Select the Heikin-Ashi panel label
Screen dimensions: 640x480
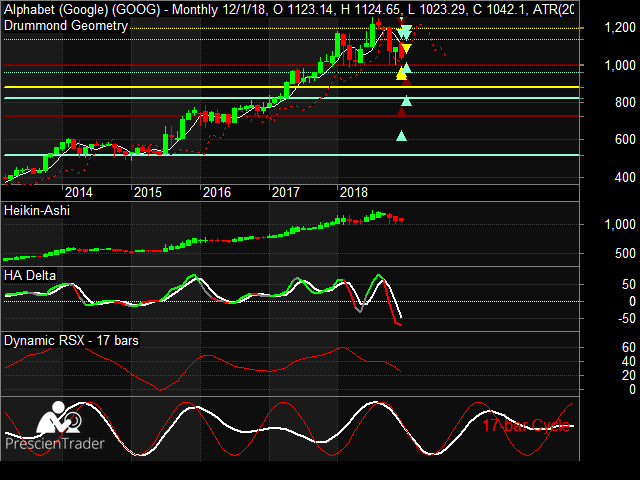point(37,211)
